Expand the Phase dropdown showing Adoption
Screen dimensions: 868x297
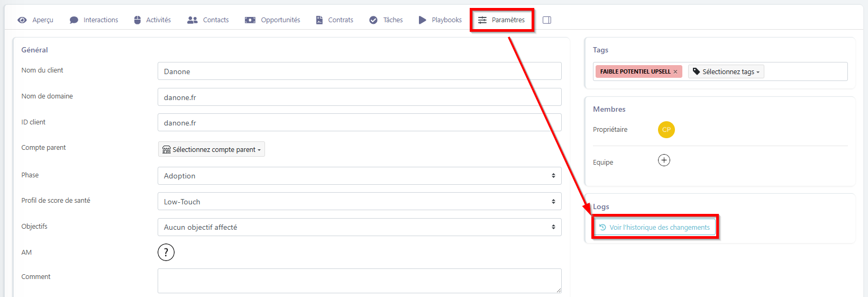[359, 176]
